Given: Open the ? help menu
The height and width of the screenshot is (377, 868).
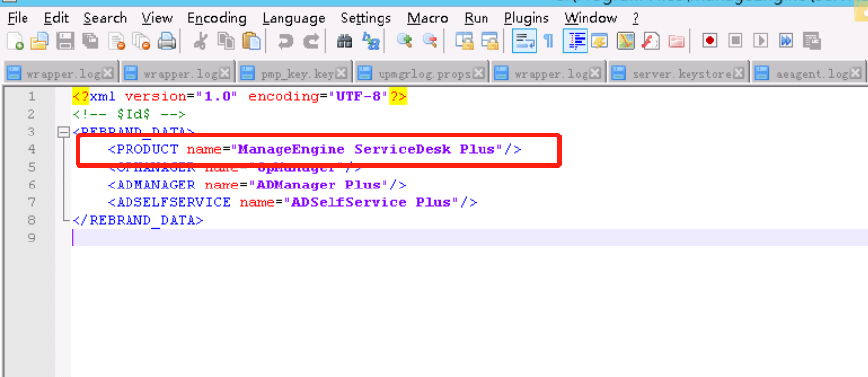Looking at the screenshot, I should coord(635,18).
